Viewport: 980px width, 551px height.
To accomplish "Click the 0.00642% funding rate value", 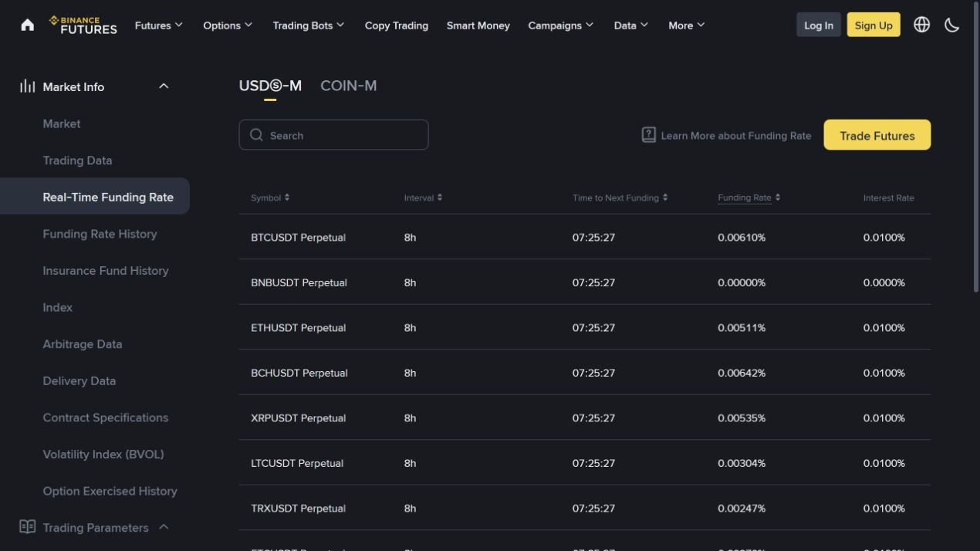I will [x=742, y=373].
